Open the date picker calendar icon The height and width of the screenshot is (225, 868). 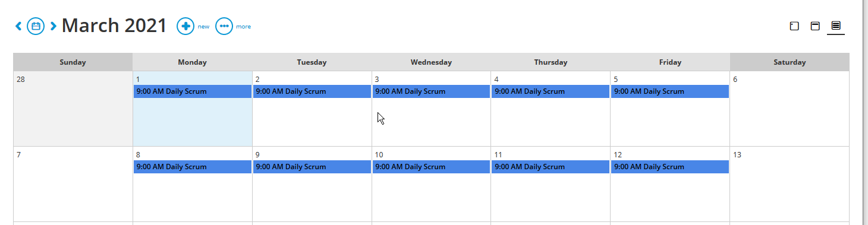pyautogui.click(x=36, y=26)
